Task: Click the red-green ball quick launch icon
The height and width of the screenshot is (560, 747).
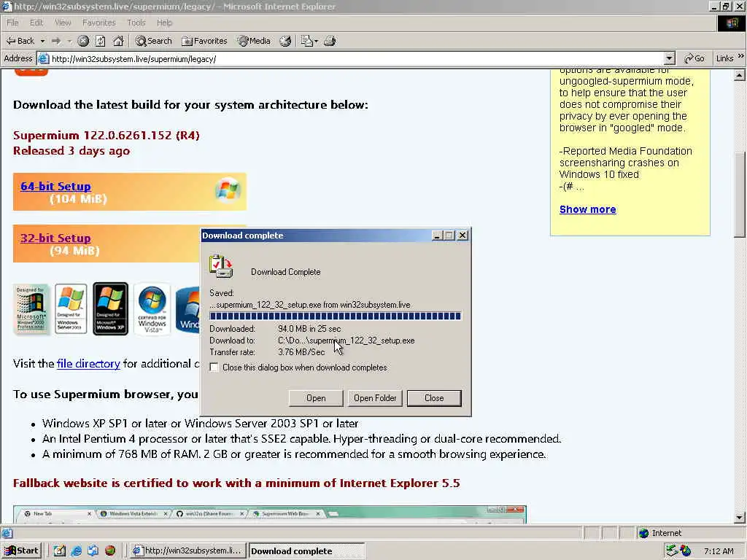Action: coord(110,551)
